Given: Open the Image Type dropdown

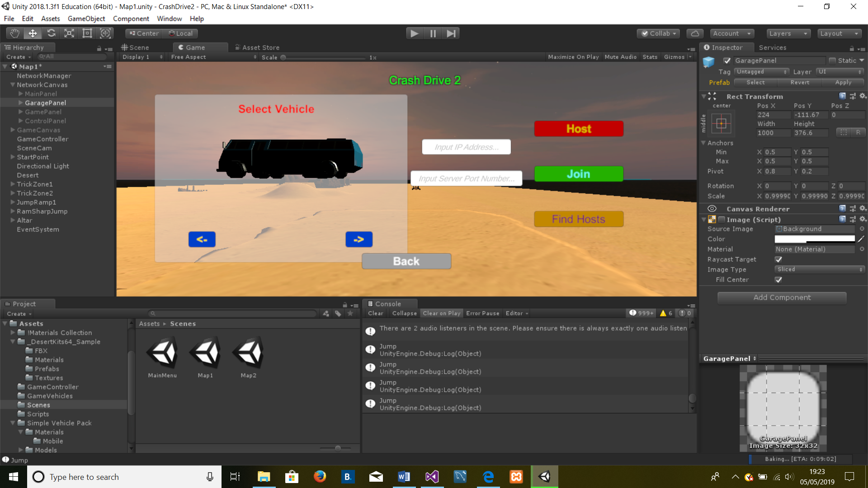Looking at the screenshot, I should tap(820, 269).
